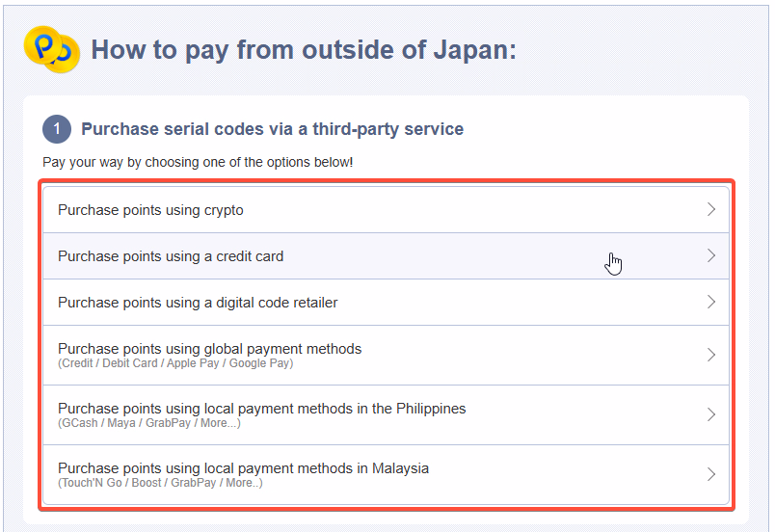This screenshot has width=775, height=532.
Task: Click the yellow P points coin logo
Action: click(x=52, y=49)
